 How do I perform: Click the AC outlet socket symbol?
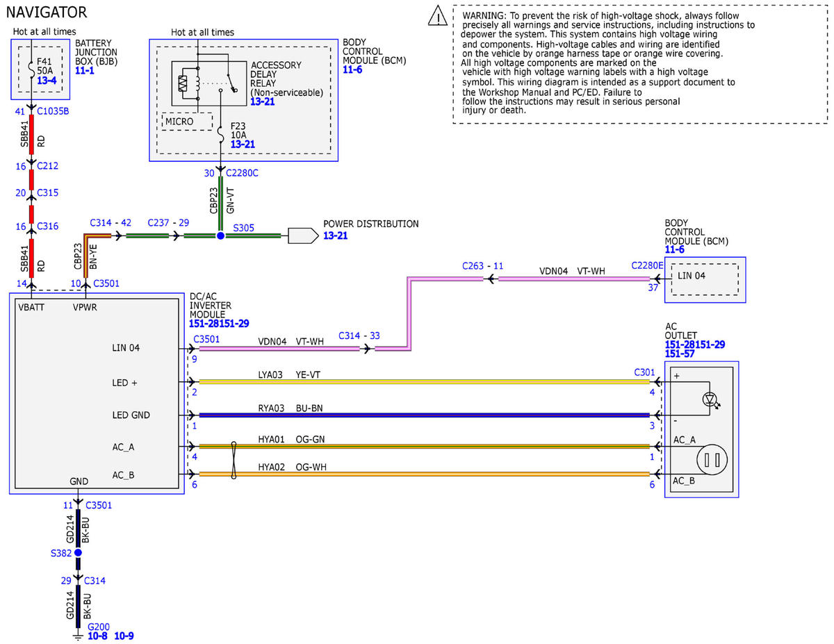(710, 460)
